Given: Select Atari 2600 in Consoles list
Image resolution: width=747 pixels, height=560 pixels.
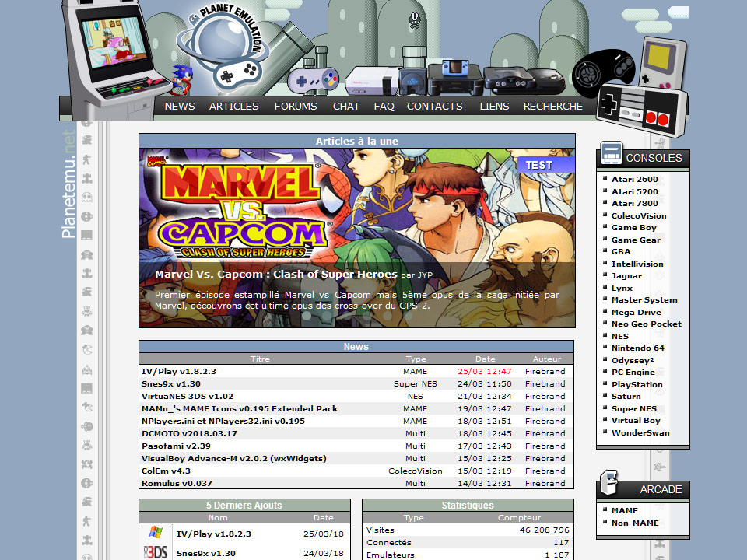Looking at the screenshot, I should tap(635, 179).
